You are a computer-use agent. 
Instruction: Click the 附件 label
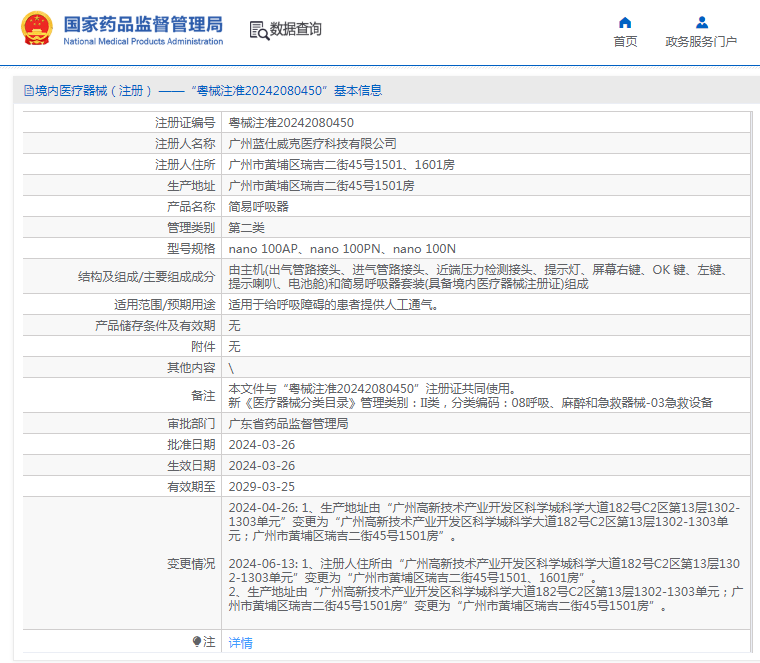tap(203, 347)
